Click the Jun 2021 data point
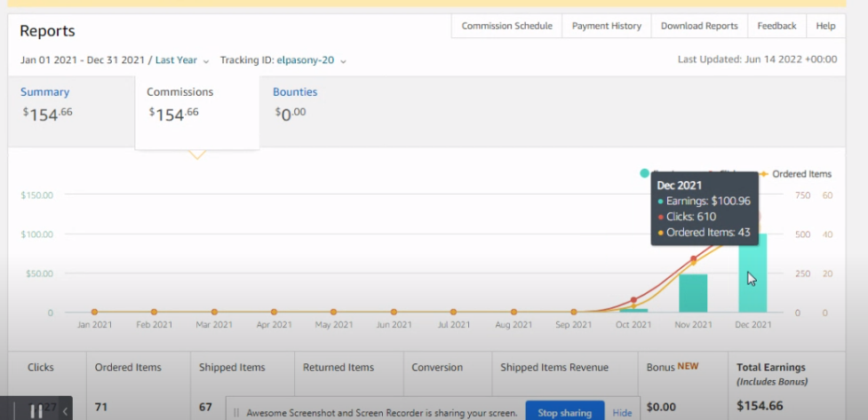Viewport: 868px width, 420px height. (394, 312)
